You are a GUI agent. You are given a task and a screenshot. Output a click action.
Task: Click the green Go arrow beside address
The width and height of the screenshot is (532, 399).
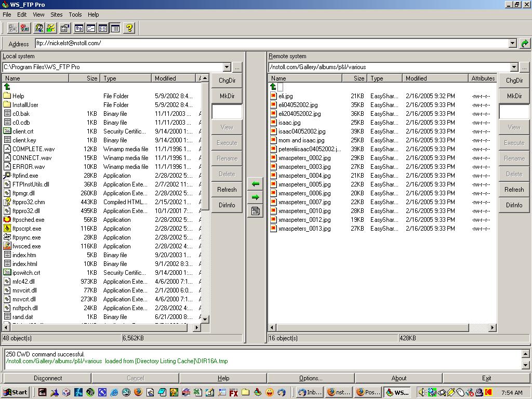525,44
